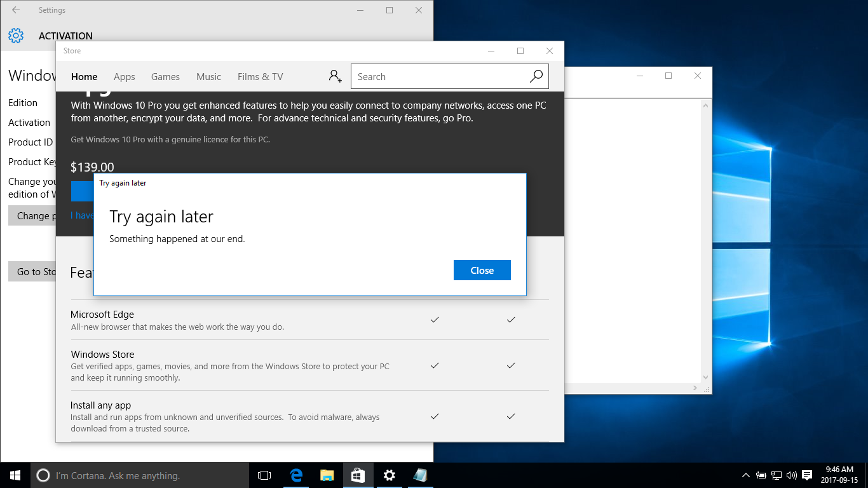Select the Windows Store feature row title
The image size is (868, 488).
(x=102, y=354)
